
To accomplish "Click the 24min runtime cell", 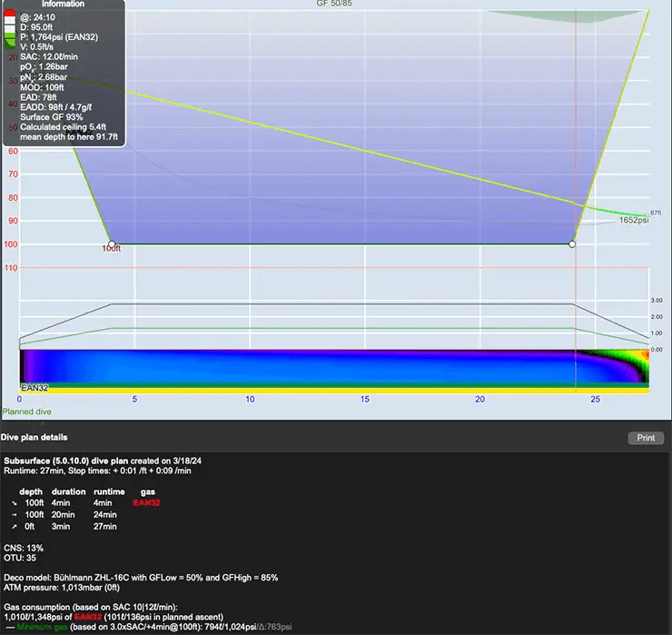I will (105, 514).
